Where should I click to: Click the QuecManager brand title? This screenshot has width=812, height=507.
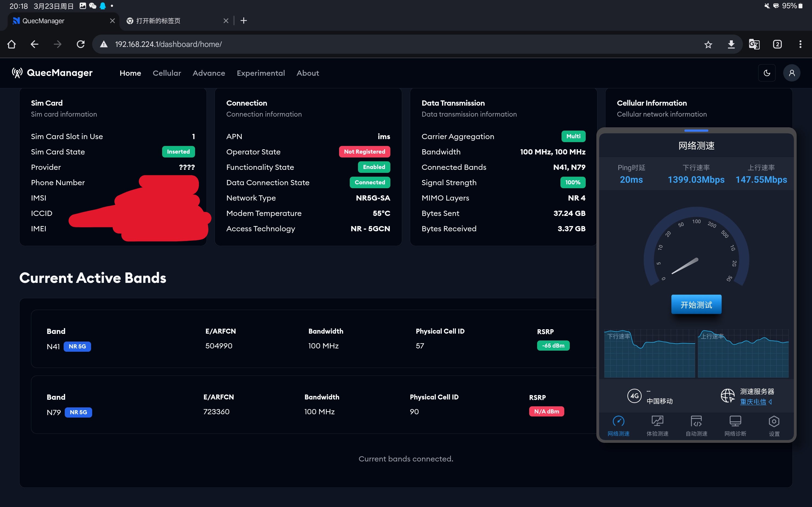tap(60, 73)
